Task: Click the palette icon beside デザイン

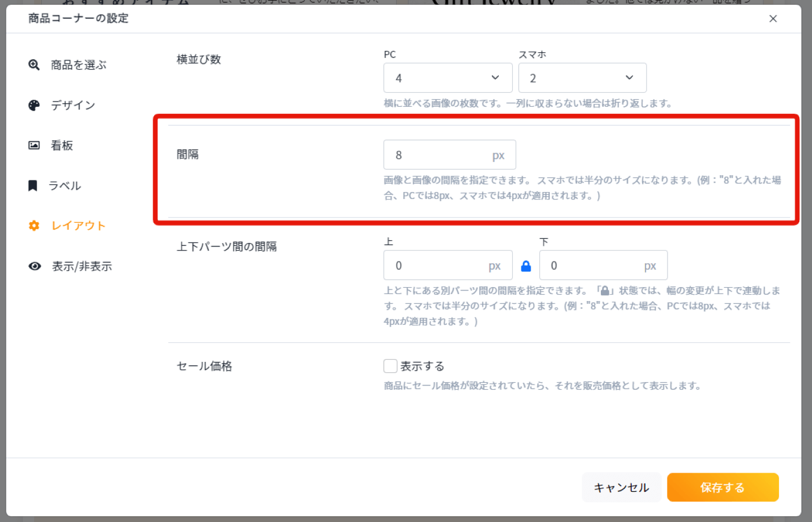Action: pos(34,105)
